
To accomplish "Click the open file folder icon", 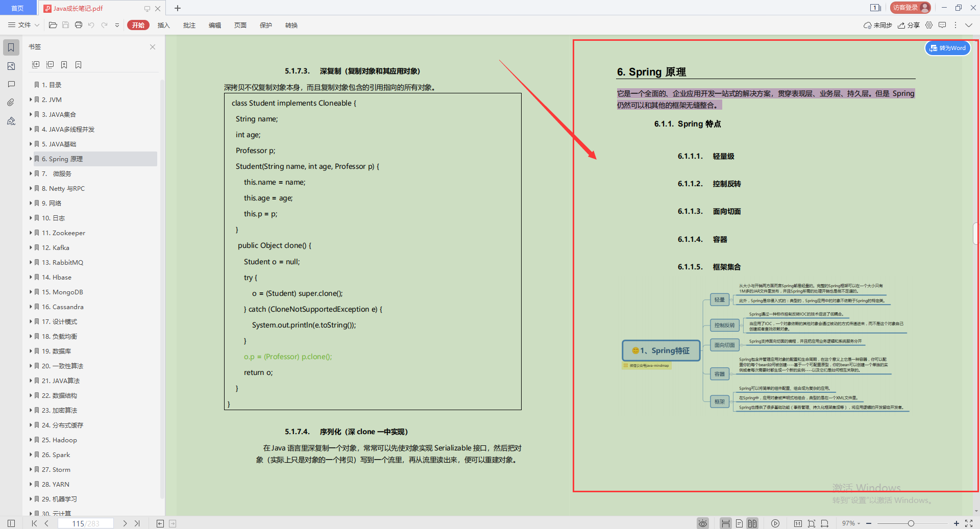I will point(53,25).
